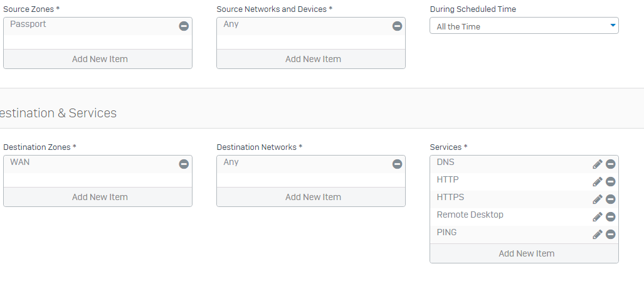Screen dimensions: 644x281
Task: Remove PING from Services list
Action: [x=611, y=234]
